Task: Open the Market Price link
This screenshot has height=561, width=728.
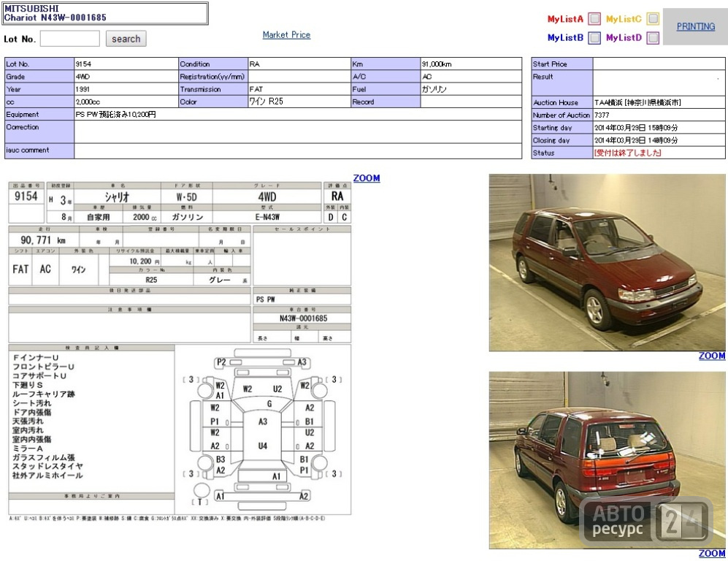Action: (286, 35)
